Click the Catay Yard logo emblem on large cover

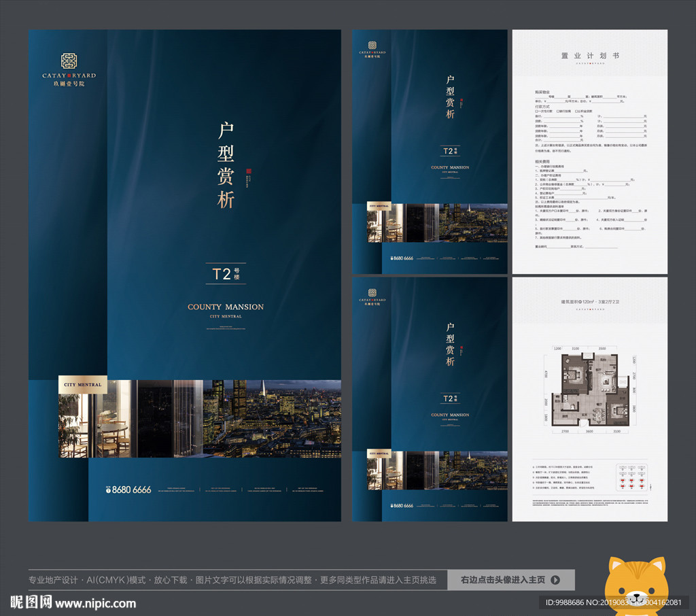(x=69, y=61)
